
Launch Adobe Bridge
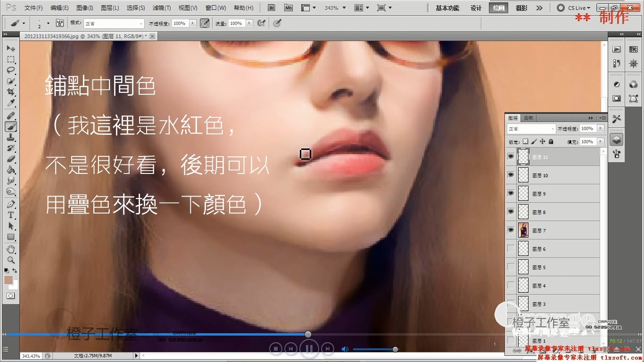pyautogui.click(x=271, y=8)
